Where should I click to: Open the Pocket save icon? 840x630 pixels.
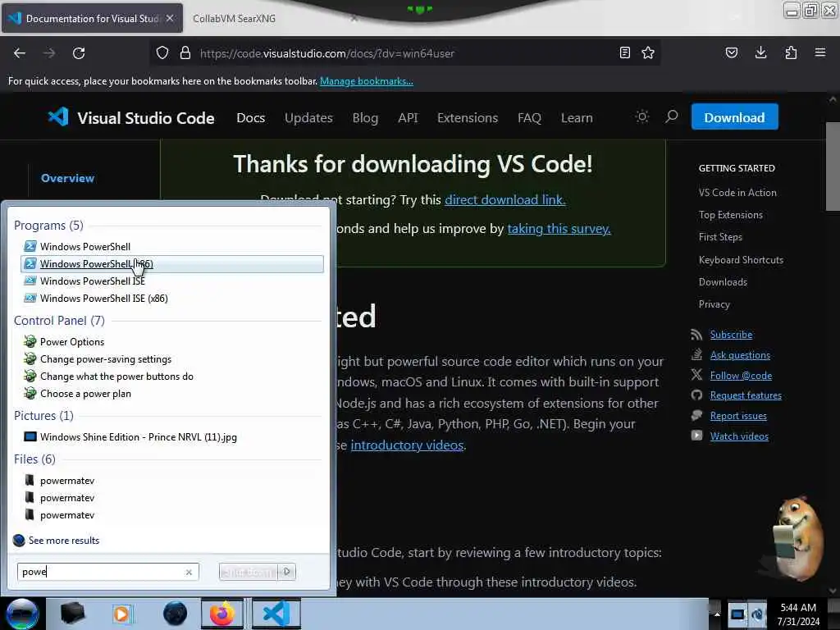pos(731,52)
